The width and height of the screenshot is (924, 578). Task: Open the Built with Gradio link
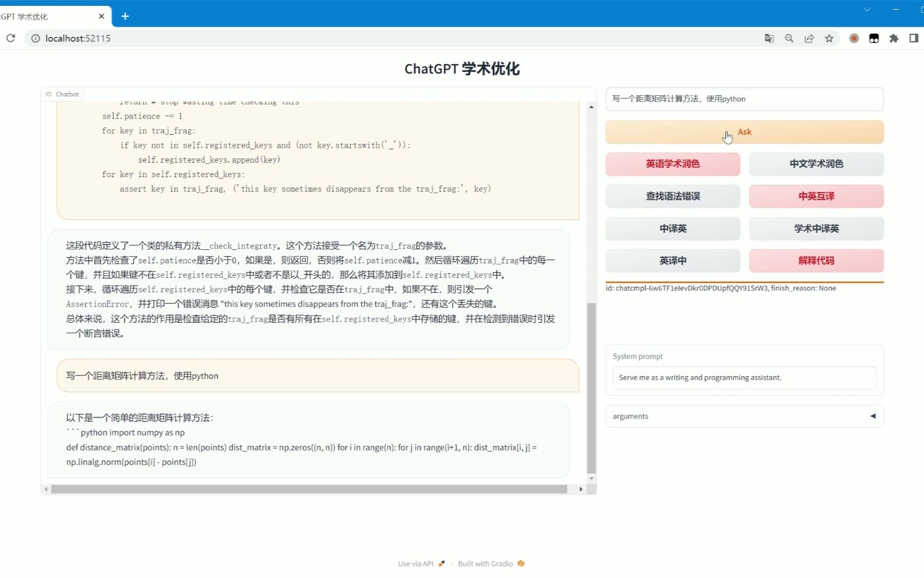click(x=491, y=564)
